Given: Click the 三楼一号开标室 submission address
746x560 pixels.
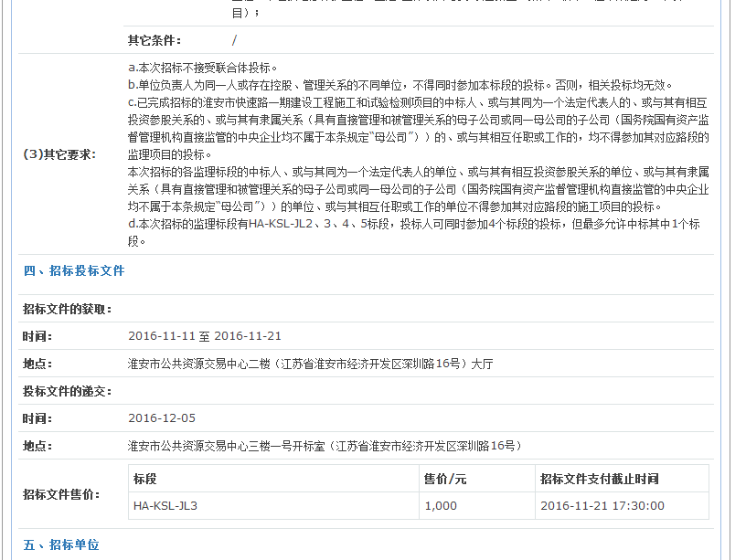Looking at the screenshot, I should pyautogui.click(x=324, y=446).
